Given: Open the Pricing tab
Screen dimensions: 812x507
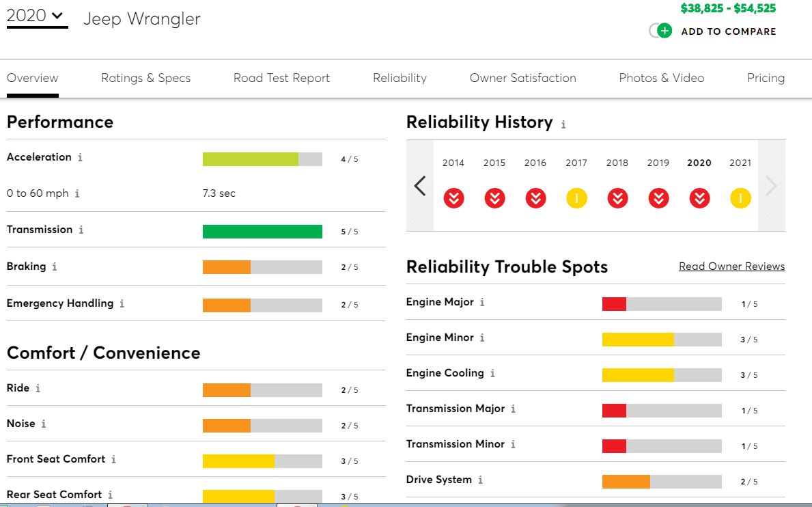Looking at the screenshot, I should 766,78.
